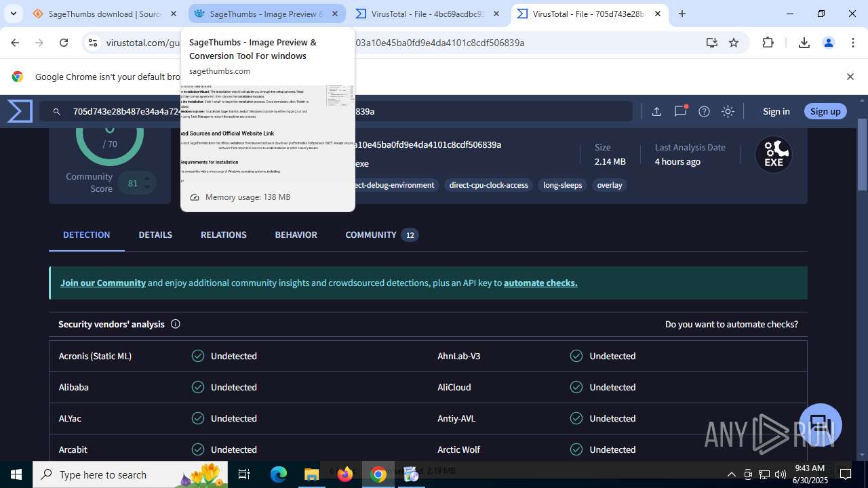Open Windows notification center

[846, 474]
